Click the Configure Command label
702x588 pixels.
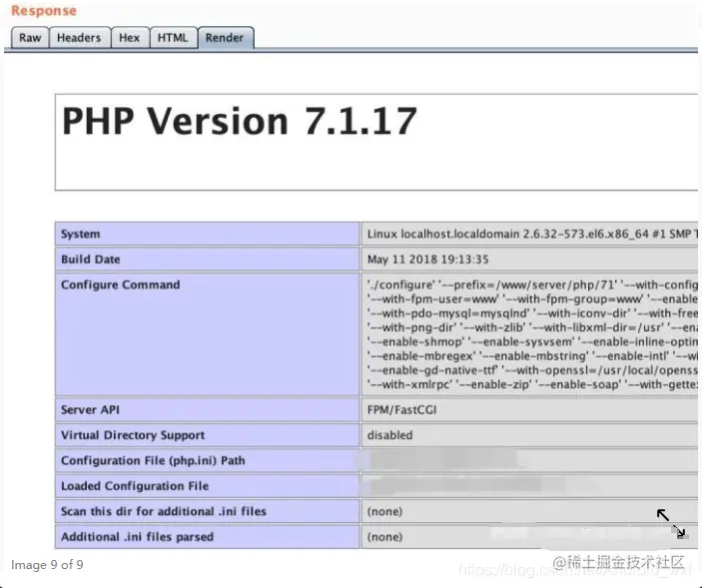point(121,286)
